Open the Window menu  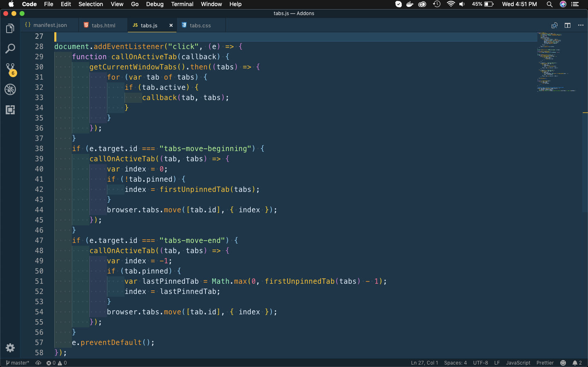[212, 4]
